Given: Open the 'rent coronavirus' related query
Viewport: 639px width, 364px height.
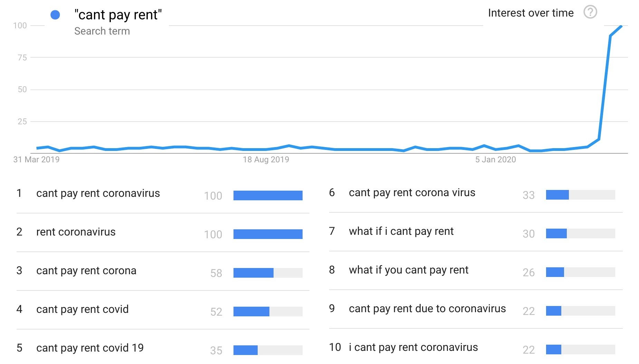Looking at the screenshot, I should (x=76, y=232).
